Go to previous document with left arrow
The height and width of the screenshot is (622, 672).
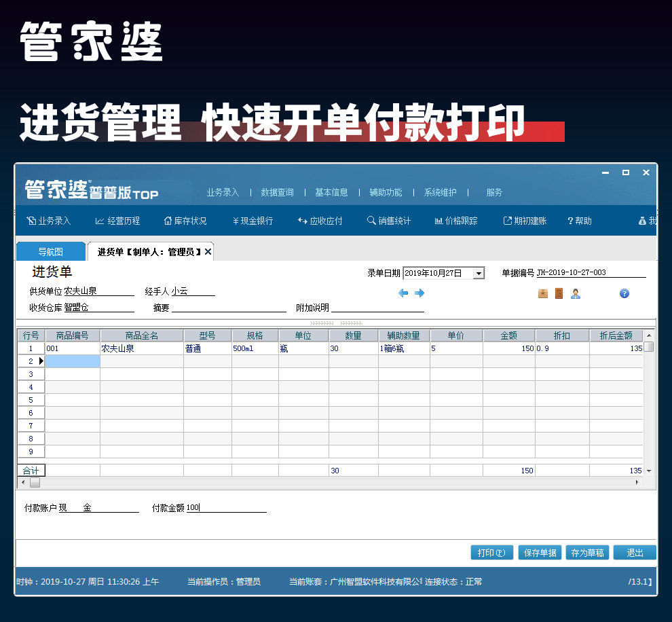coord(403,293)
